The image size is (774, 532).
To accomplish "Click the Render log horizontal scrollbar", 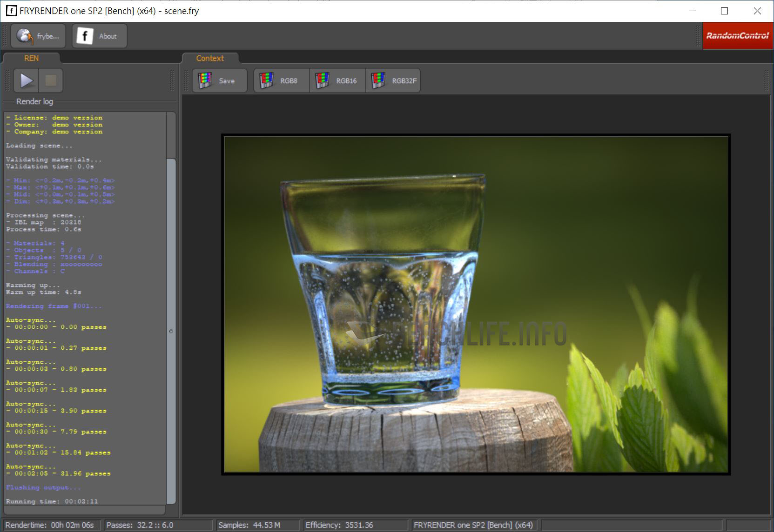I will click(x=85, y=510).
